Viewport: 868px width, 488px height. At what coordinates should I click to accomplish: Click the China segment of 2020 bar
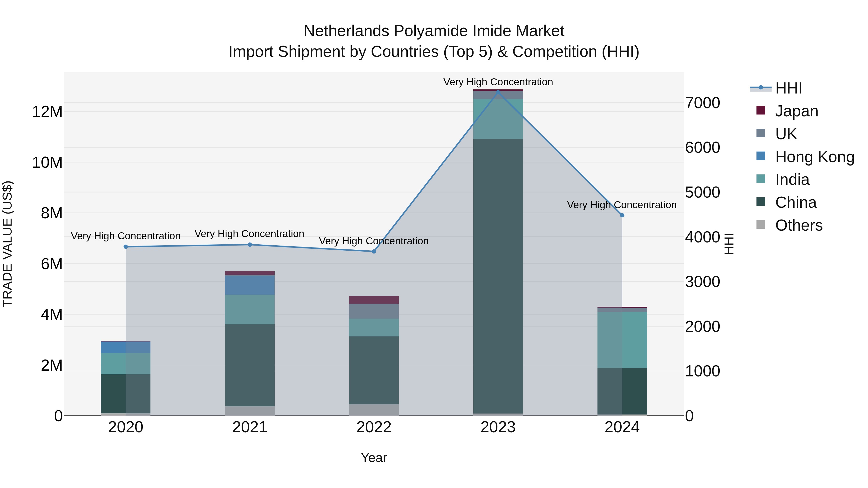126,394
